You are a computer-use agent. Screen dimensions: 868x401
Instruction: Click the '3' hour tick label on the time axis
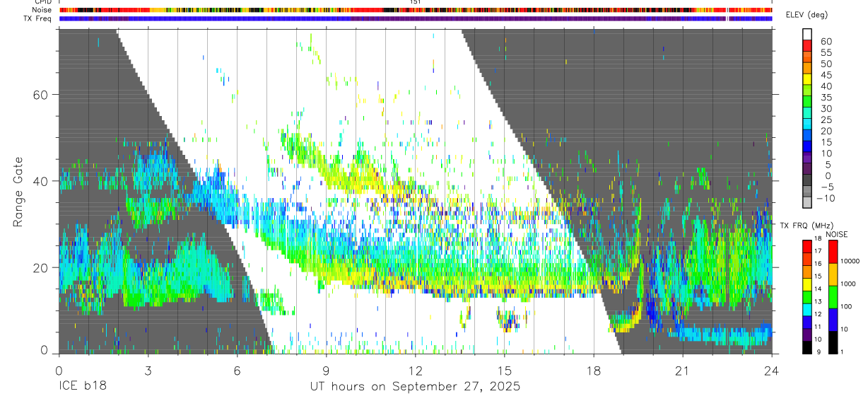pyautogui.click(x=148, y=370)
